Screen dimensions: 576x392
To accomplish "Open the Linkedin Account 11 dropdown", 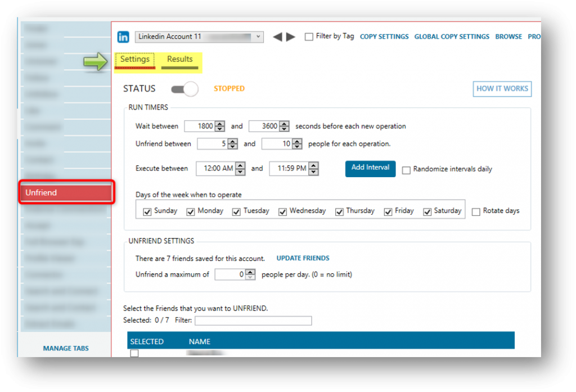I will point(199,37).
